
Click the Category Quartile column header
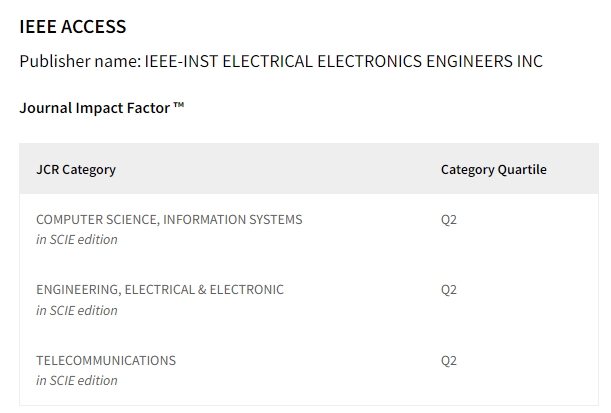pyautogui.click(x=494, y=169)
